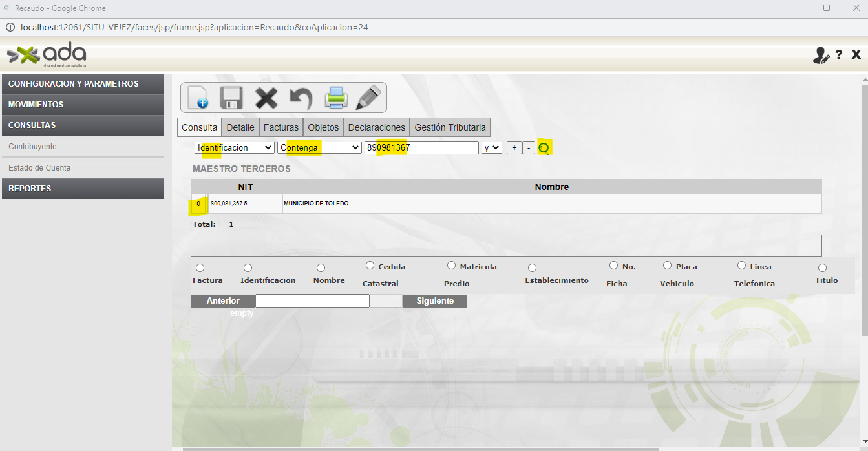This screenshot has width=868, height=451.
Task: Click the pencil edit icon
Action: click(x=368, y=98)
